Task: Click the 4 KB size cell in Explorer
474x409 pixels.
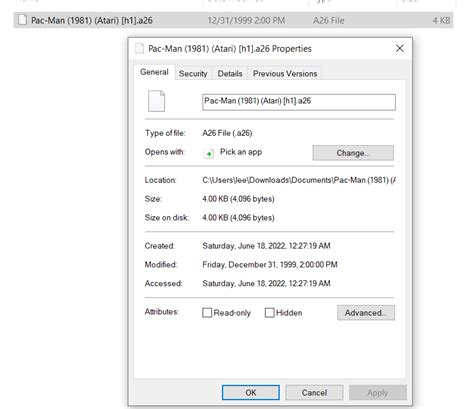Action: coord(441,21)
